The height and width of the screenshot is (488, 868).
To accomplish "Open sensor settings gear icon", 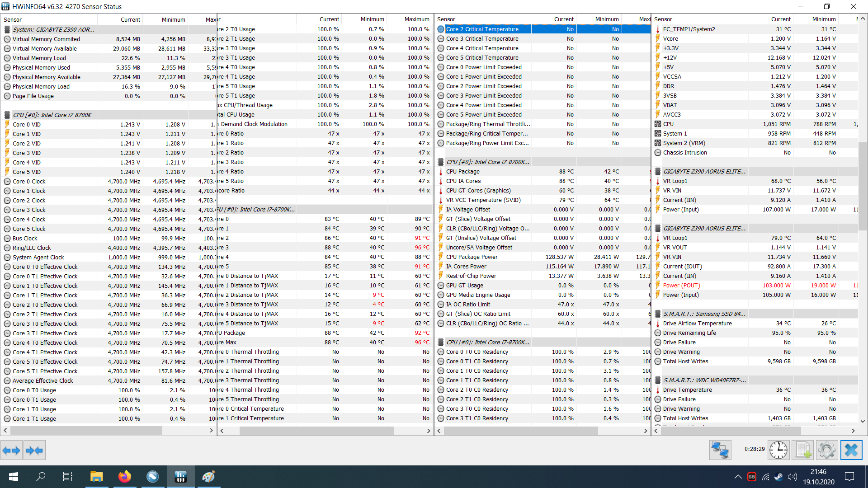I will click(x=826, y=450).
